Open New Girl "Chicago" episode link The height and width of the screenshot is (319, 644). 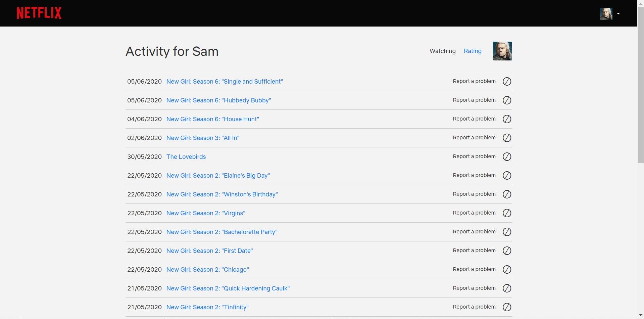[207, 270]
